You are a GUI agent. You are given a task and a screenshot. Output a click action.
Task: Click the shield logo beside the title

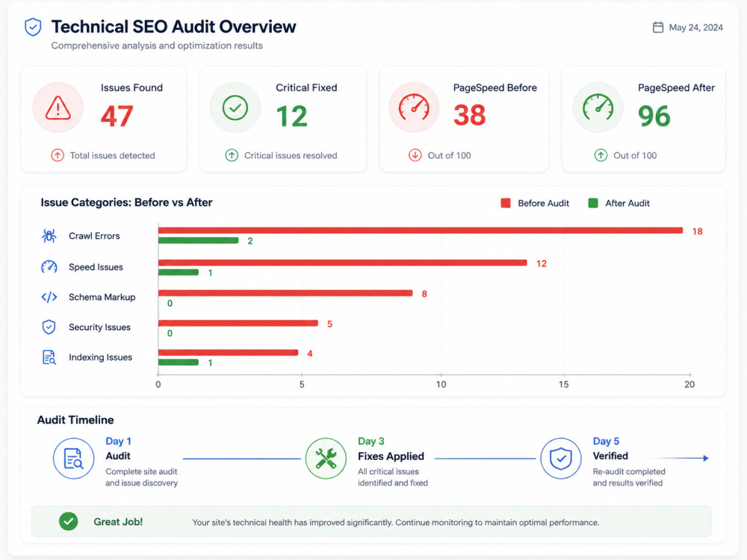coord(33,27)
